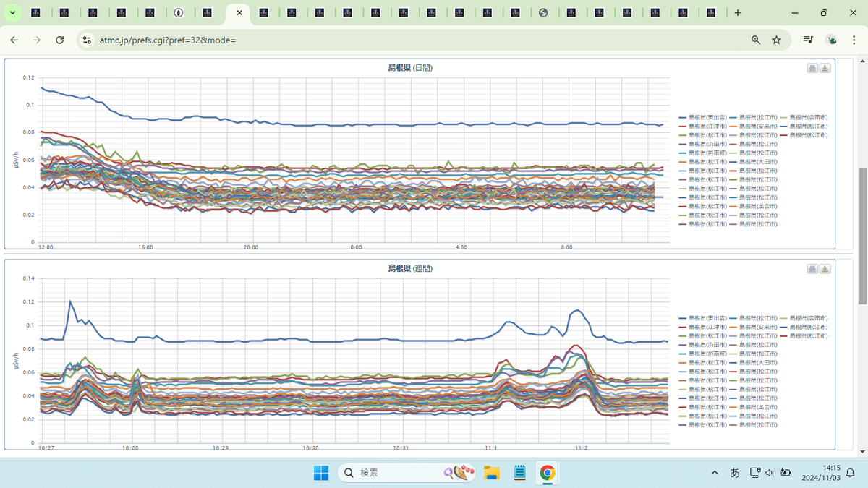Bookmark this page with the star icon
This screenshot has width=868, height=488.
coord(777,40)
